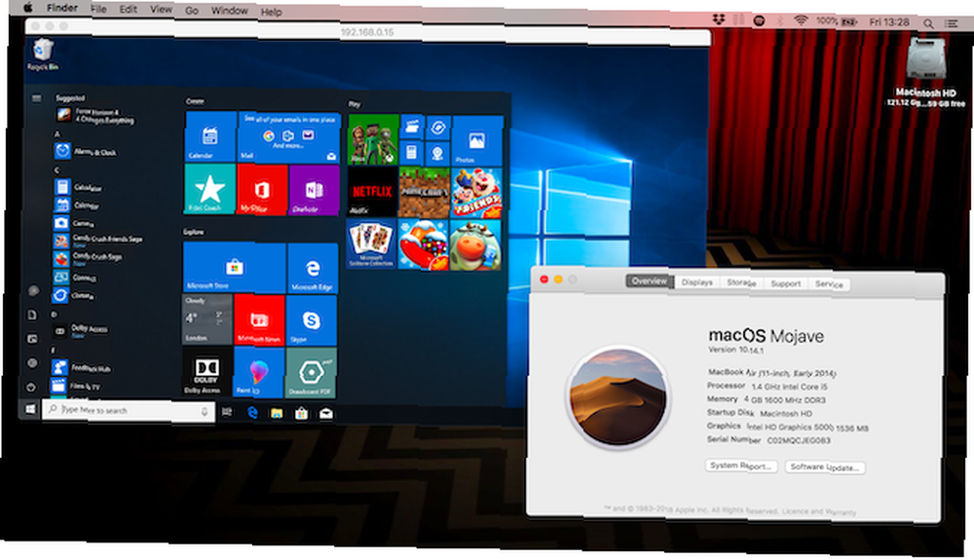The height and width of the screenshot is (560, 974).
Task: Open the Finder menu
Action: click(62, 8)
